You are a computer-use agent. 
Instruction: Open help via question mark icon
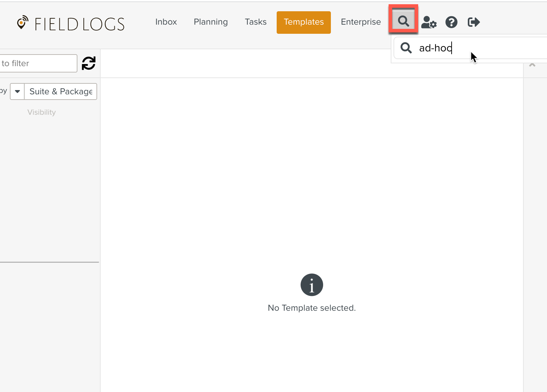[451, 22]
